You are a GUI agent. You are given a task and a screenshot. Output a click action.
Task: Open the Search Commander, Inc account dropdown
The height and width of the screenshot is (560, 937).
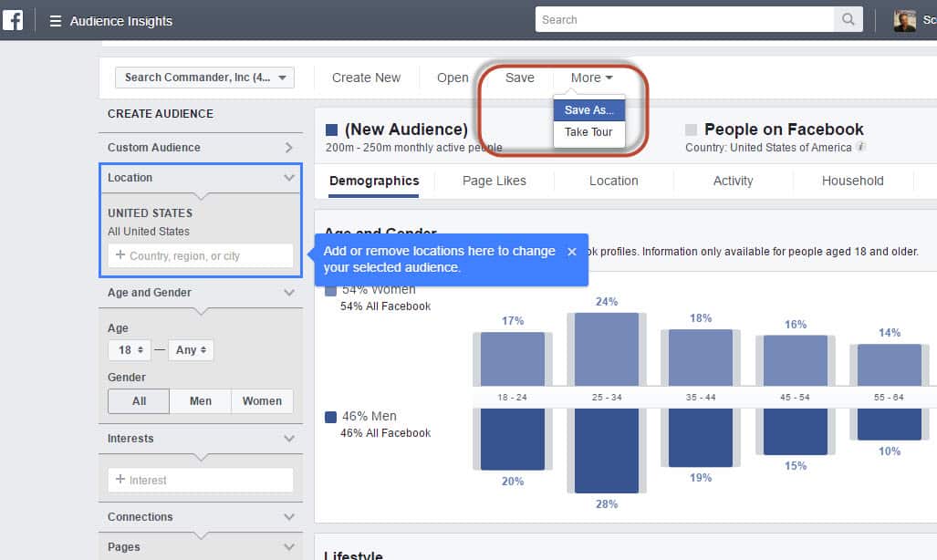click(204, 78)
